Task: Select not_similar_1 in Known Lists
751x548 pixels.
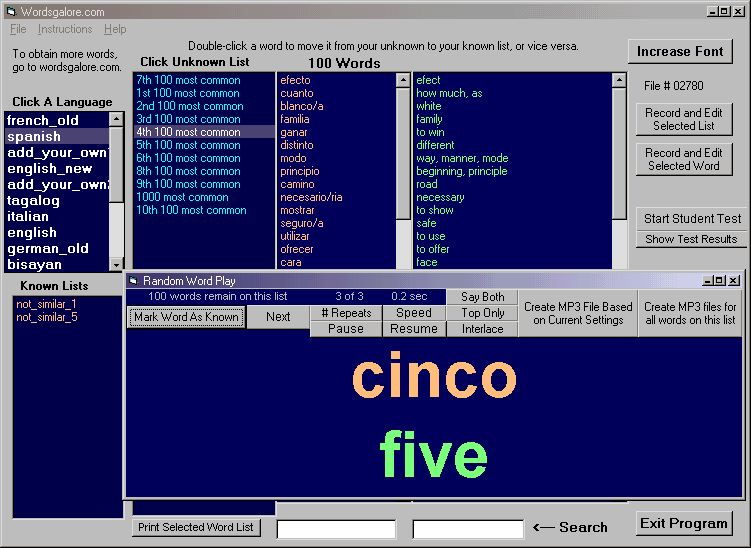Action: click(46, 304)
